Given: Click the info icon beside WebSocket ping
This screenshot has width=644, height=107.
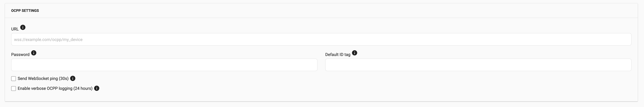Looking at the screenshot, I should click(73, 78).
